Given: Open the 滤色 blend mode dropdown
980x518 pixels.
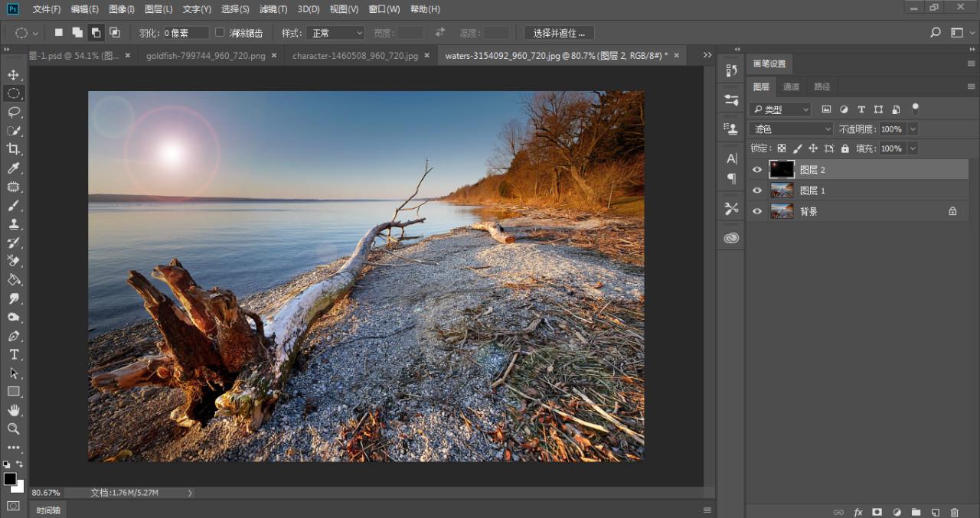Looking at the screenshot, I should pos(791,129).
